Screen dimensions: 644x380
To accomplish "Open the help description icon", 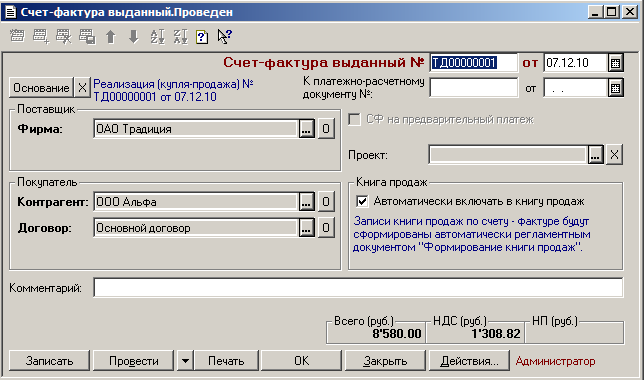I will [x=202, y=37].
